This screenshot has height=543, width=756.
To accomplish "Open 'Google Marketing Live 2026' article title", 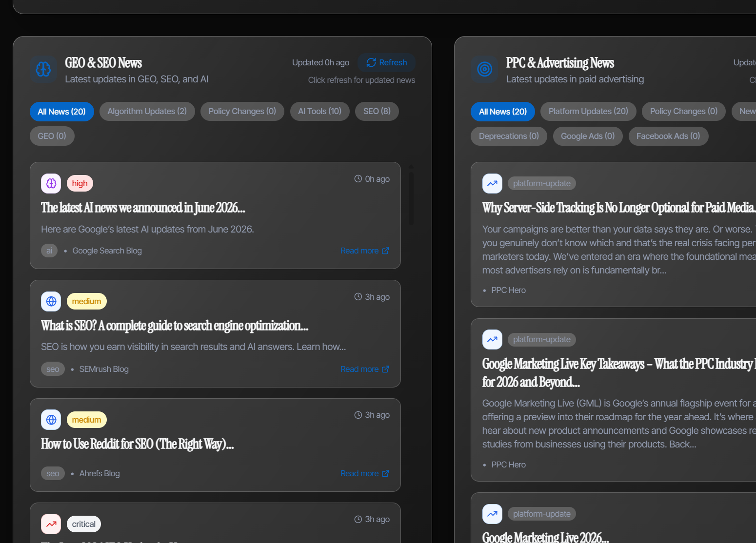I will point(546,537).
